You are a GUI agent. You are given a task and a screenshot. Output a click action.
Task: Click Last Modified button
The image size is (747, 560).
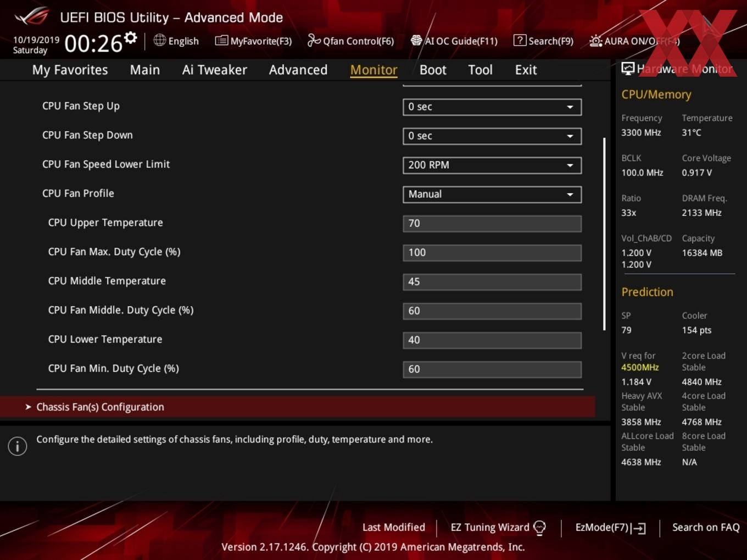click(x=394, y=527)
